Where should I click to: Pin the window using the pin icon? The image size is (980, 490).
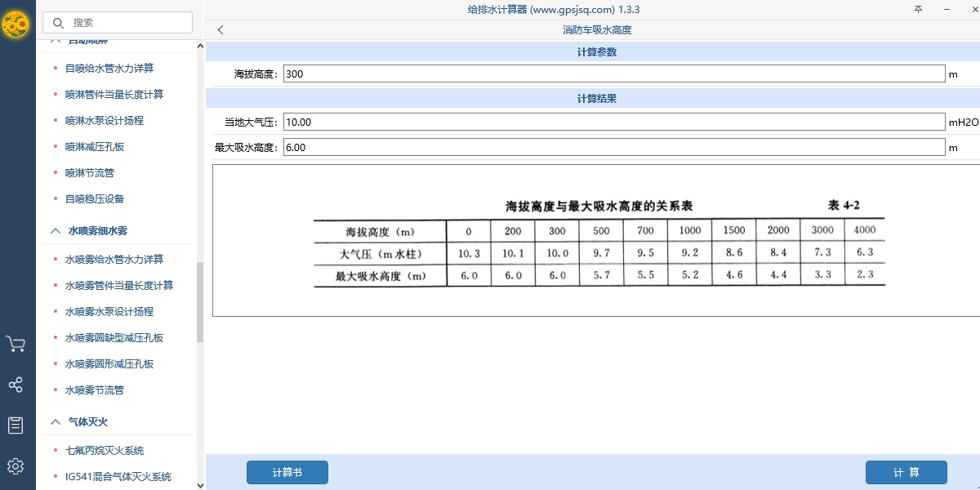click(918, 10)
